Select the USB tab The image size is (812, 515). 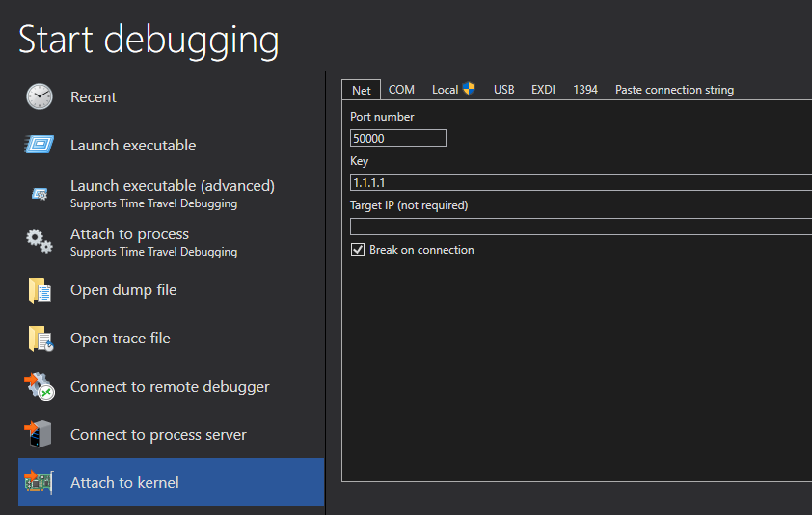coord(503,90)
